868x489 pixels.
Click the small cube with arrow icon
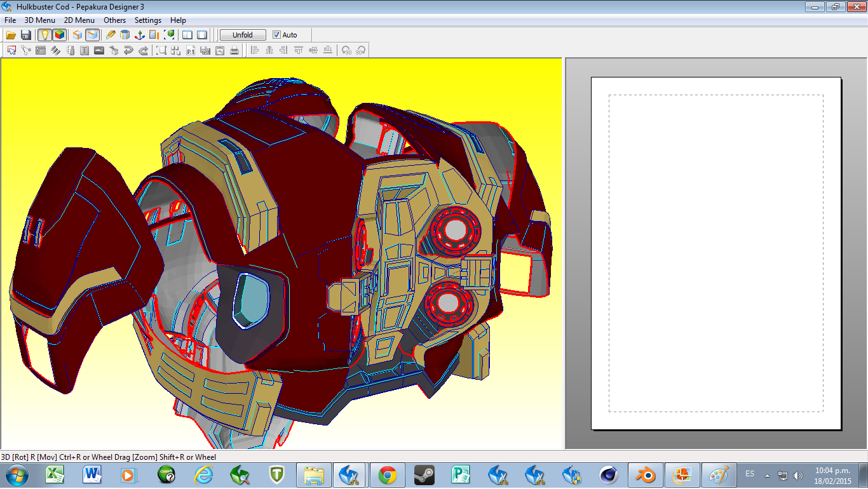pyautogui.click(x=114, y=50)
